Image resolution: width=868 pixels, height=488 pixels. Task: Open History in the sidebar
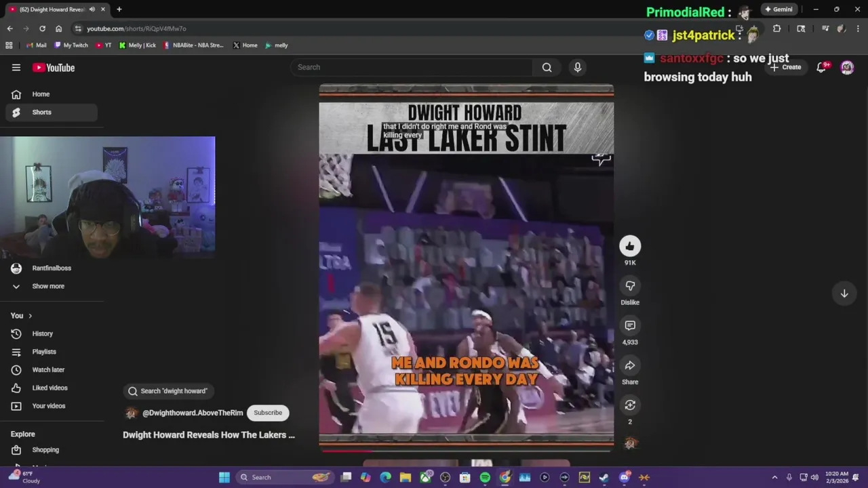click(x=51, y=333)
